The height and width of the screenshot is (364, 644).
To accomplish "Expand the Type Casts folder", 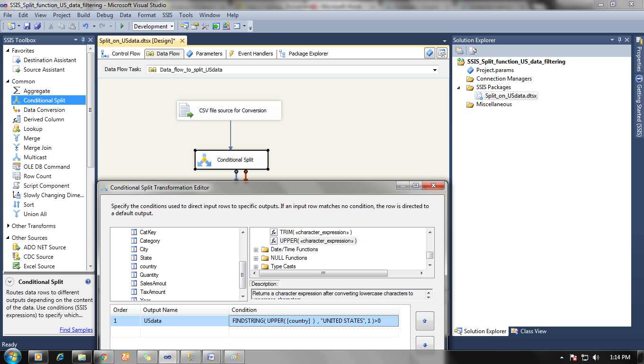I will point(256,266).
